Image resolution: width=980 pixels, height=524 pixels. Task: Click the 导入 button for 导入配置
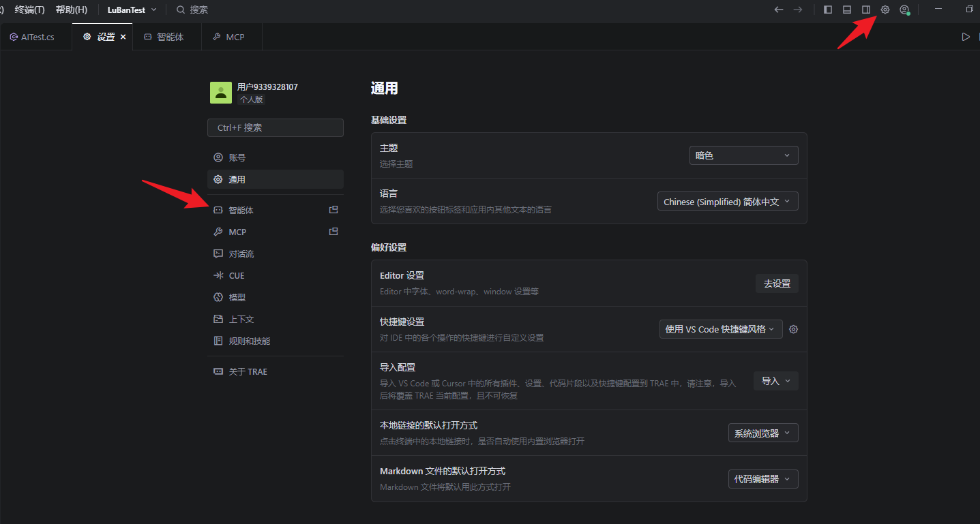click(775, 381)
